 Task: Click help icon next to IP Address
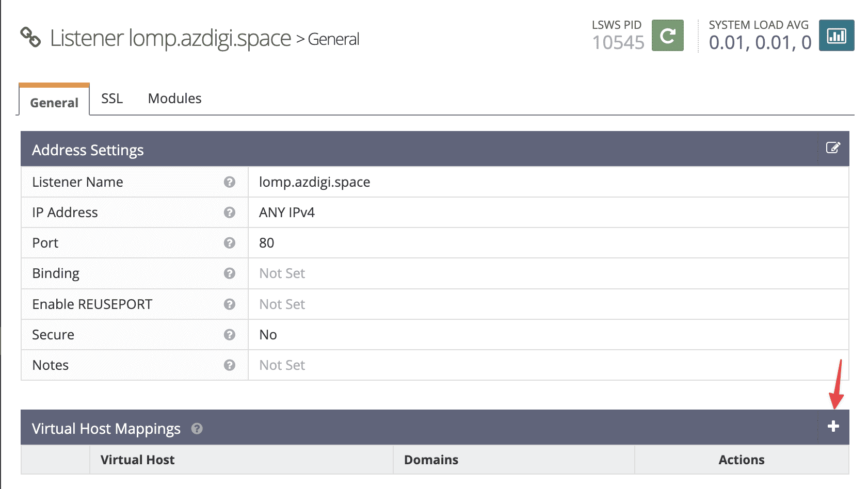[x=230, y=213]
